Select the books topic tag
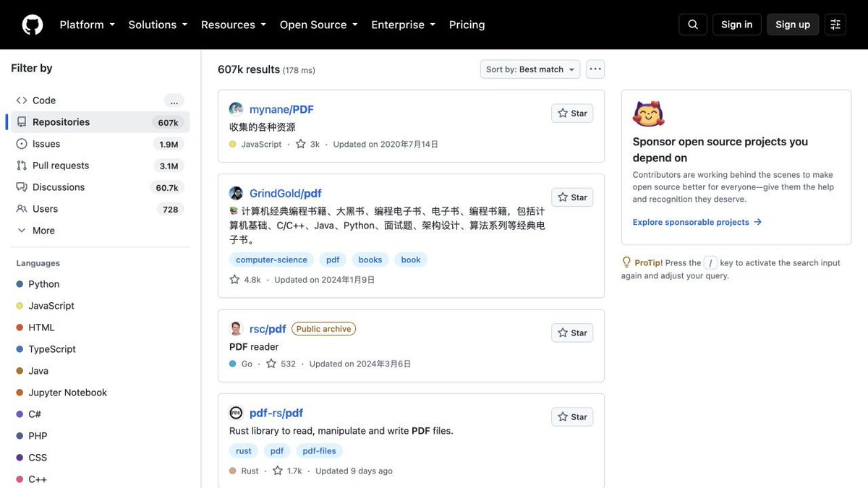Image resolution: width=868 pixels, height=488 pixels. pos(370,260)
